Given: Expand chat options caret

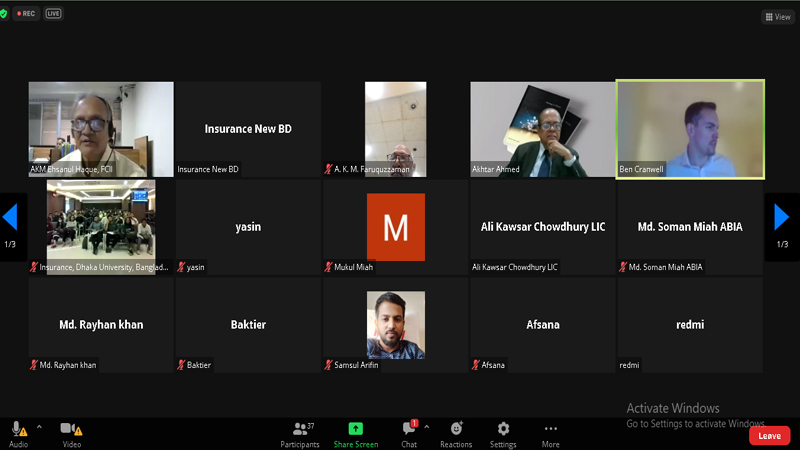Looking at the screenshot, I should point(427,427).
